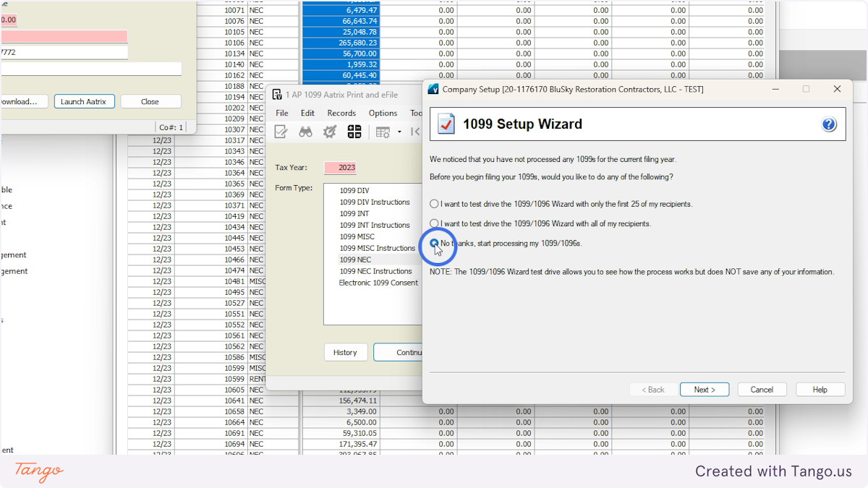
Task: Click the Tax Year 2023 field
Action: click(340, 168)
